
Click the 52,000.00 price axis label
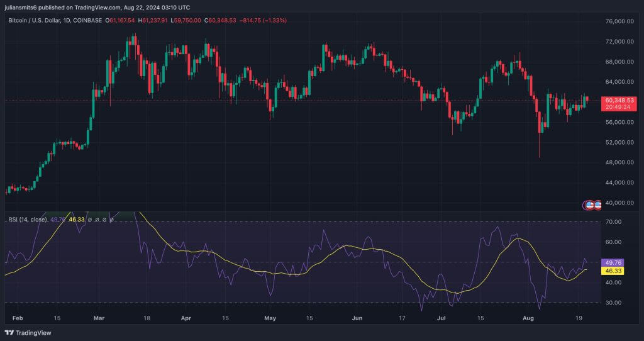click(x=619, y=142)
